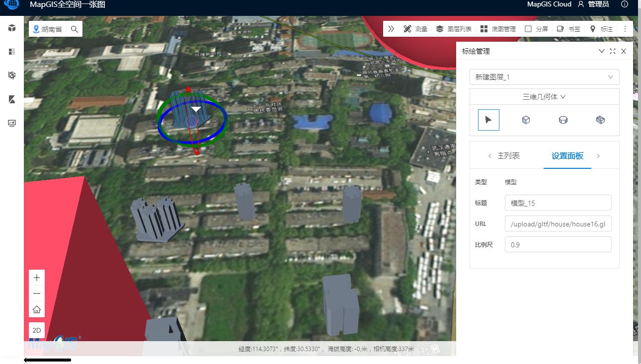The width and height of the screenshot is (641, 364).
Task: Collapse the 标绘管理 panel with down chevron
Action: [602, 51]
